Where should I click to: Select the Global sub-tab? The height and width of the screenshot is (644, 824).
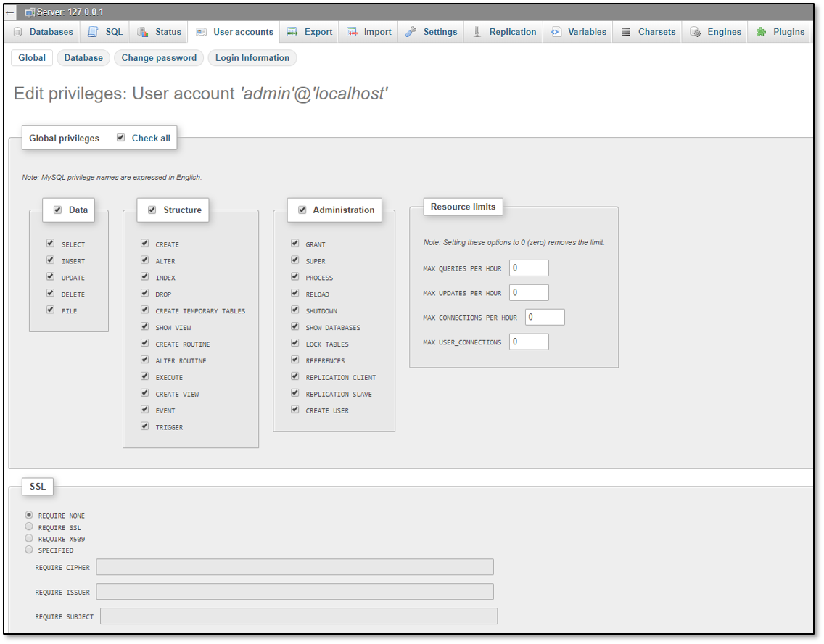coord(32,58)
